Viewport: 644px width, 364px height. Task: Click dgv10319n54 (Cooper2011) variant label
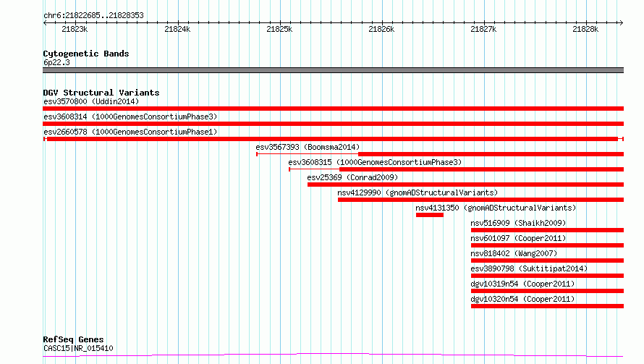pyautogui.click(x=522, y=284)
